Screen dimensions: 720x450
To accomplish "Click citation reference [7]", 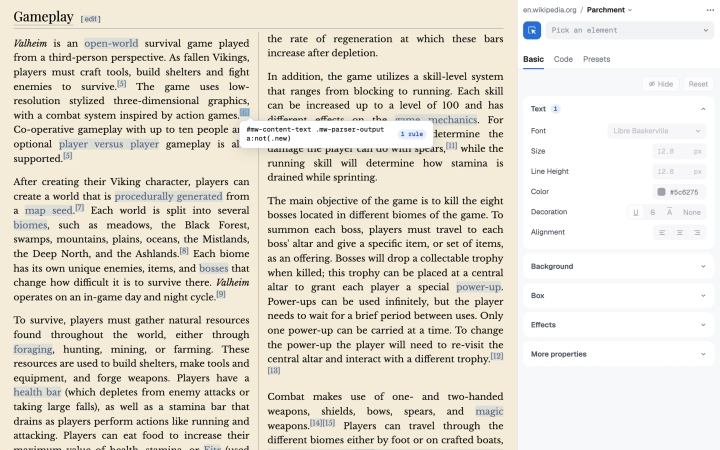I will coord(80,208).
